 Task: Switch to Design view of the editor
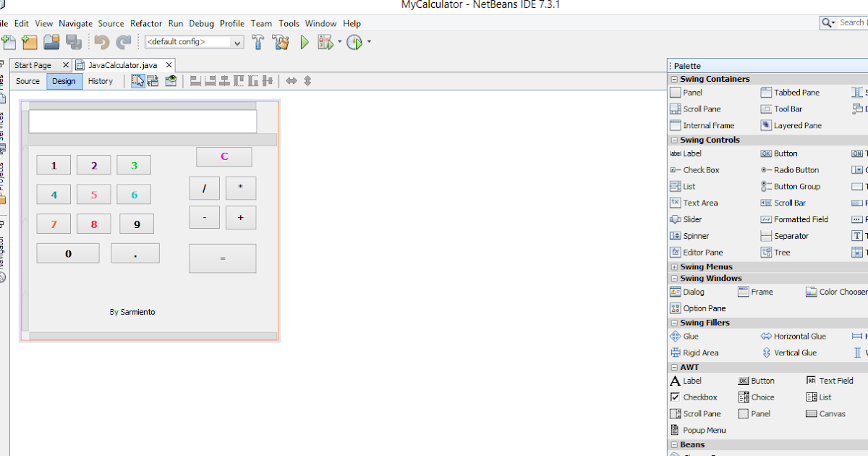coord(64,80)
